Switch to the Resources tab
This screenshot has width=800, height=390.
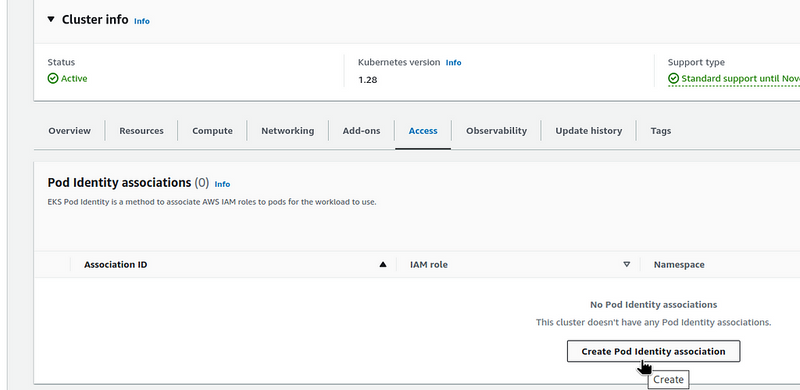point(141,131)
